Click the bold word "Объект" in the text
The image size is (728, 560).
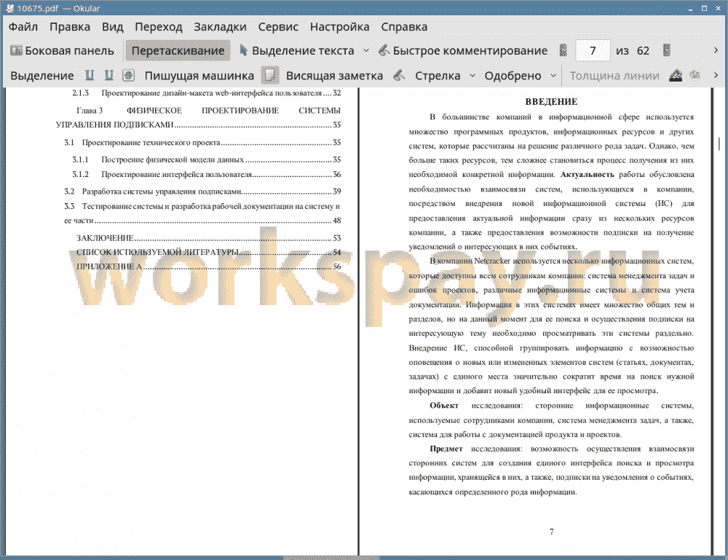[444, 406]
